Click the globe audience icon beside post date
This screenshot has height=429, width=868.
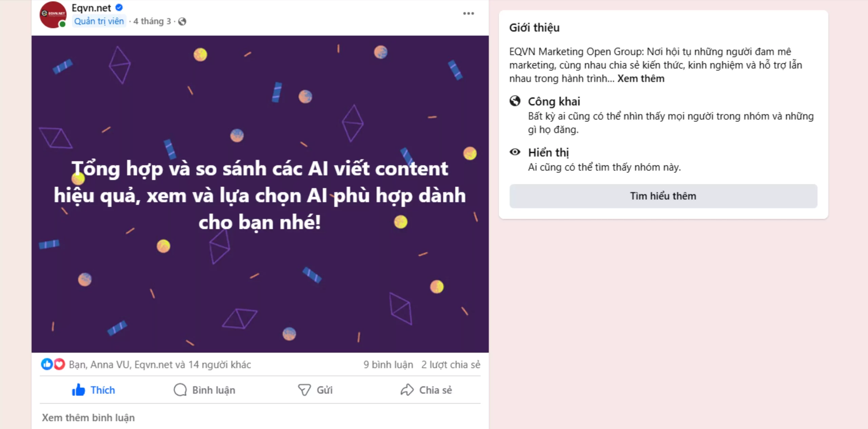click(182, 22)
